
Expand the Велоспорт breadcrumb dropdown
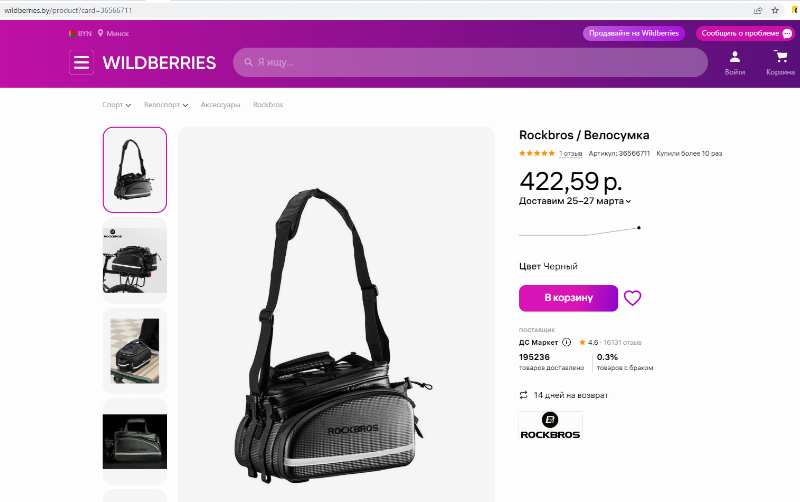click(x=185, y=105)
